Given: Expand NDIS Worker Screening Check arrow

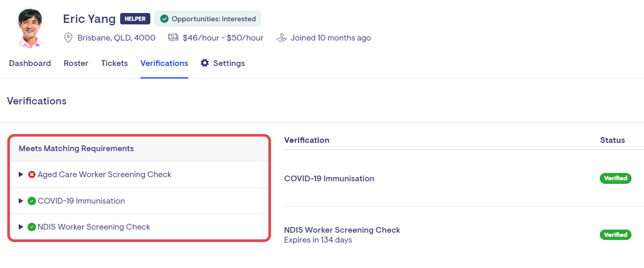Looking at the screenshot, I should (21, 227).
